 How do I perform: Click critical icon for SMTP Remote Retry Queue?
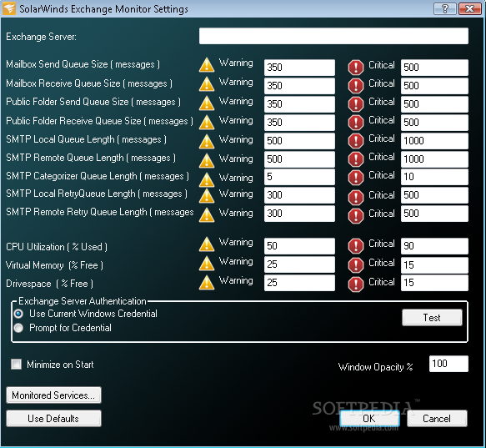click(356, 215)
